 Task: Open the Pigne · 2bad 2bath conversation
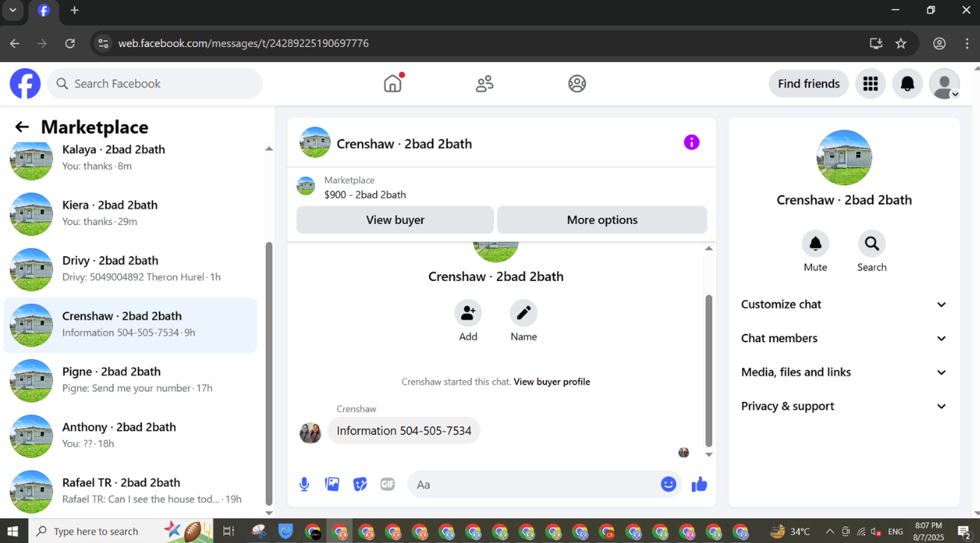click(x=131, y=379)
